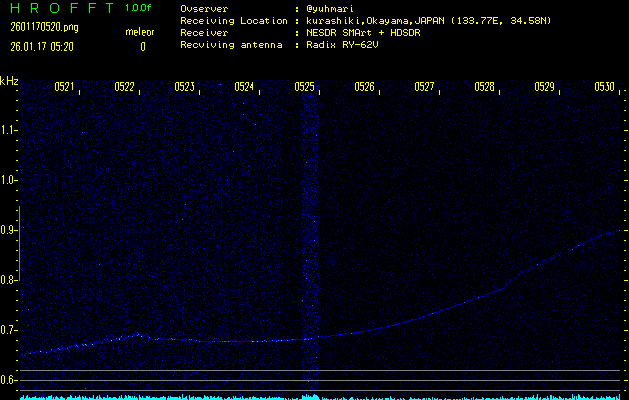Screen dimensions: 629x400
Task: Click the 0530 time marker
Action: 604,87
